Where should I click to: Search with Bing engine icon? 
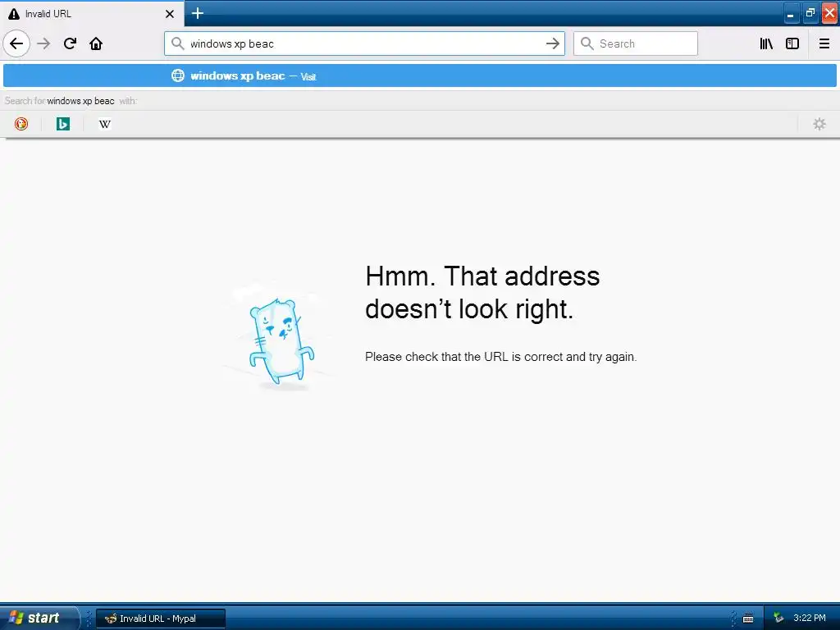(62, 124)
